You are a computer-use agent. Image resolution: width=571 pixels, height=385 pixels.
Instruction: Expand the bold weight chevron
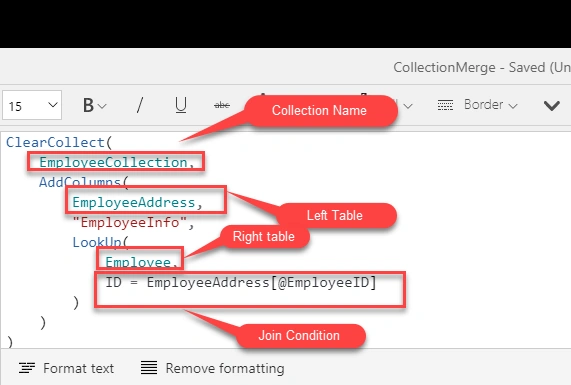[103, 106]
